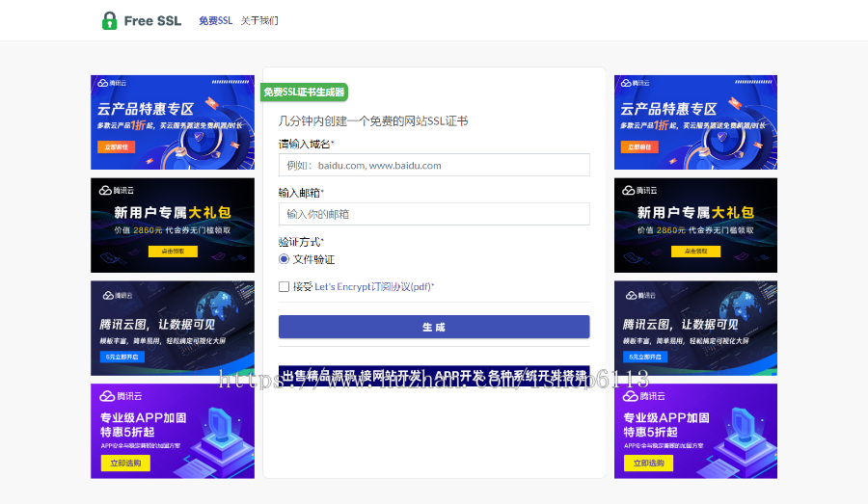Click the domain name input field
Viewport: 868px width, 504px height.
[x=434, y=165]
